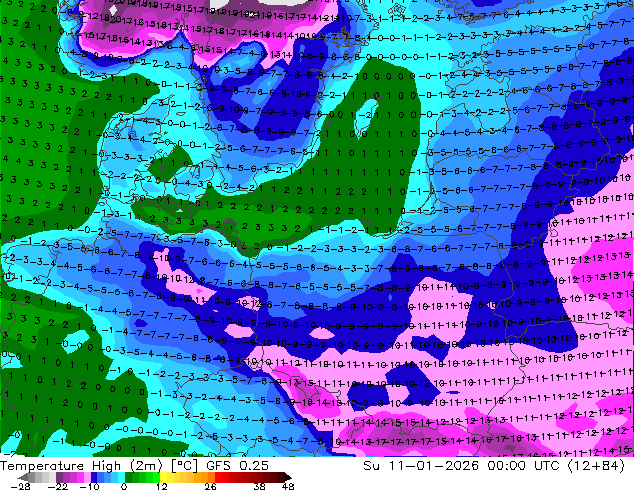Click the '26' value on the color scale

(210, 486)
